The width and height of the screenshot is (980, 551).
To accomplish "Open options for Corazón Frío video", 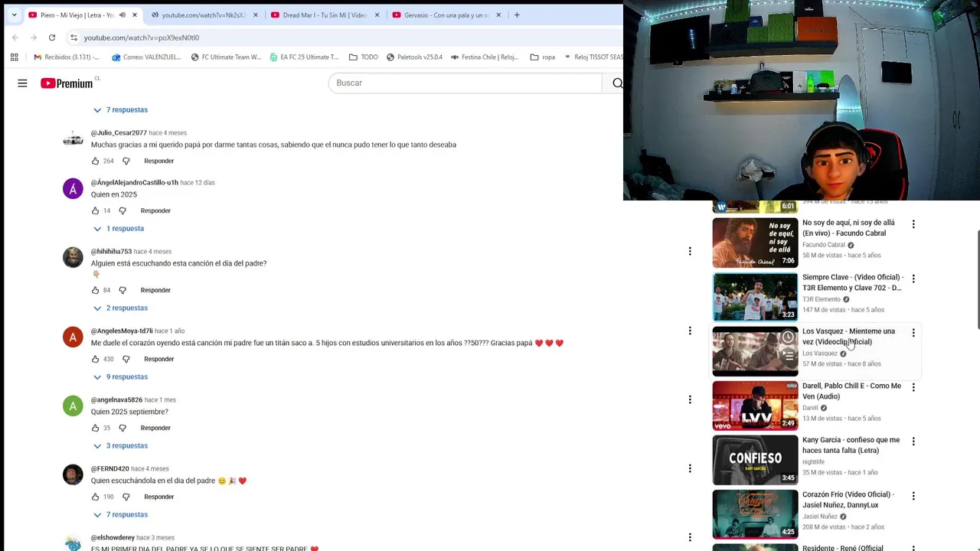I will (x=913, y=496).
